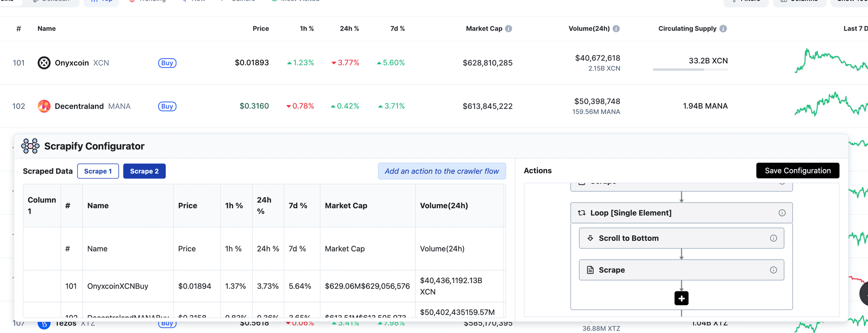Viewport: 868px width, 333px height.
Task: Open info for Loop [Single Element] action
Action: [782, 213]
